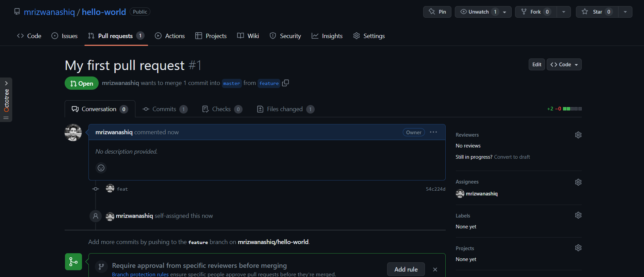Screen dimensions: 644x277
Task: Star the hello-world repository
Action: click(597, 12)
